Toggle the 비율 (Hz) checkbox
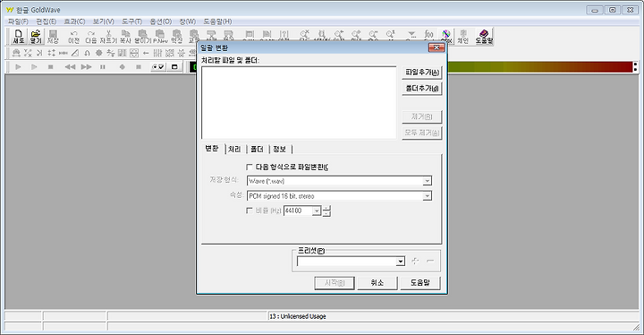The width and height of the screenshot is (644, 335). (250, 210)
